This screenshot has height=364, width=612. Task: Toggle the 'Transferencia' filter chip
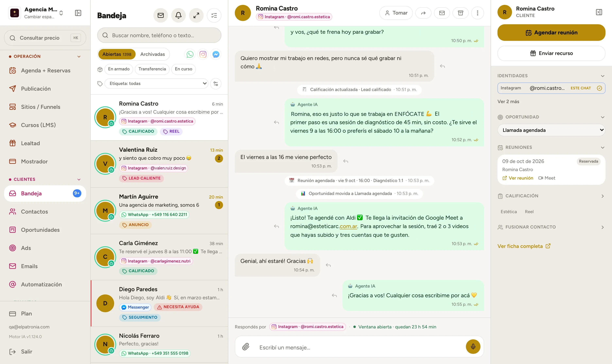pyautogui.click(x=152, y=69)
